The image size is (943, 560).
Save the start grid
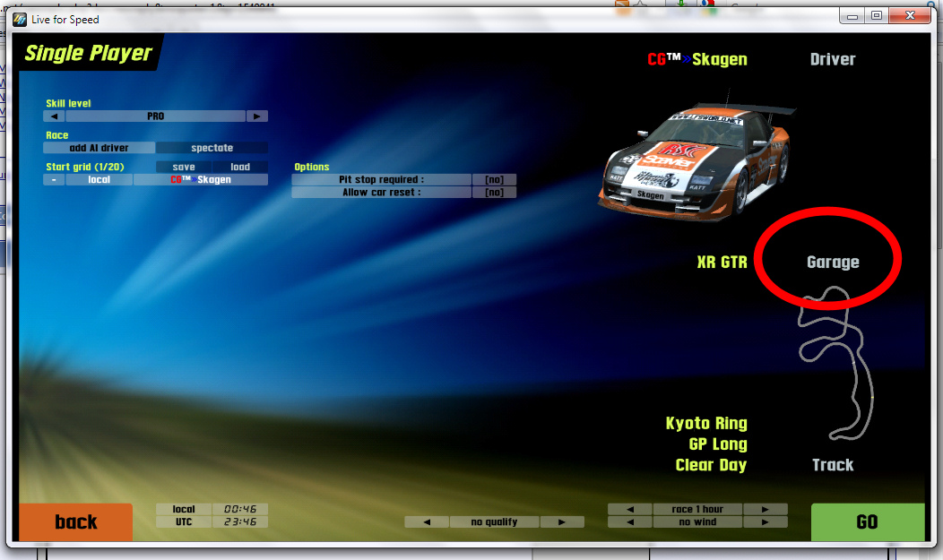[184, 167]
